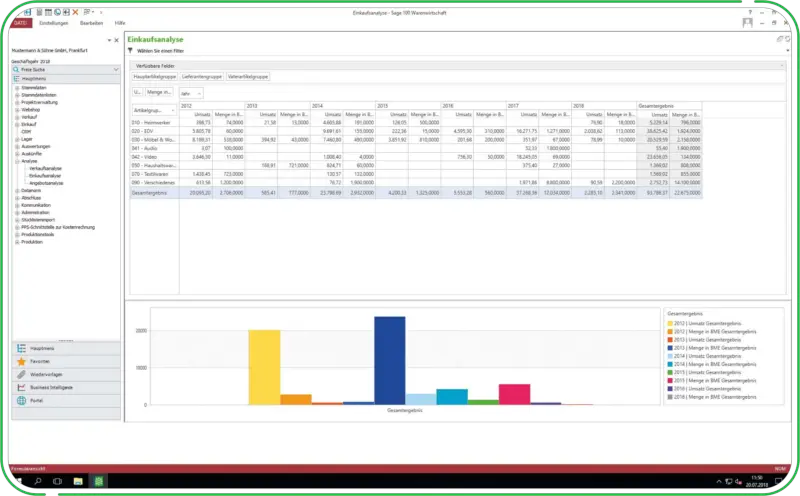Click the Hauptartikelgruppe field button

tap(154, 75)
